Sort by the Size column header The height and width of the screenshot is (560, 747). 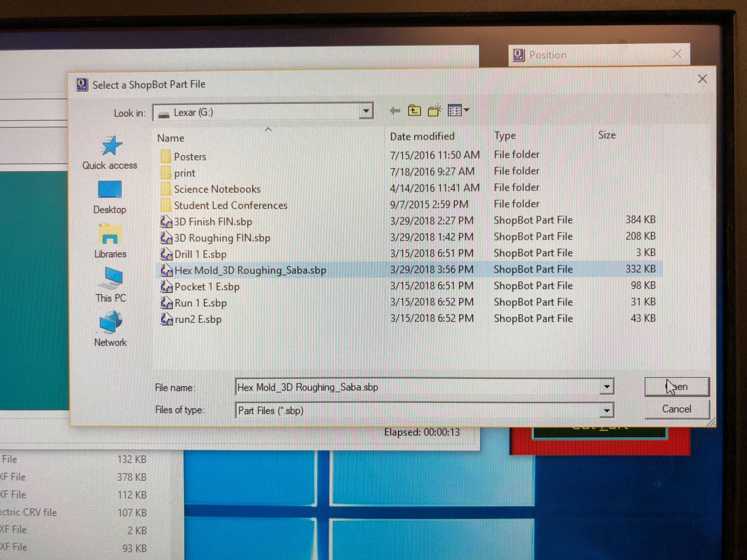click(x=607, y=135)
